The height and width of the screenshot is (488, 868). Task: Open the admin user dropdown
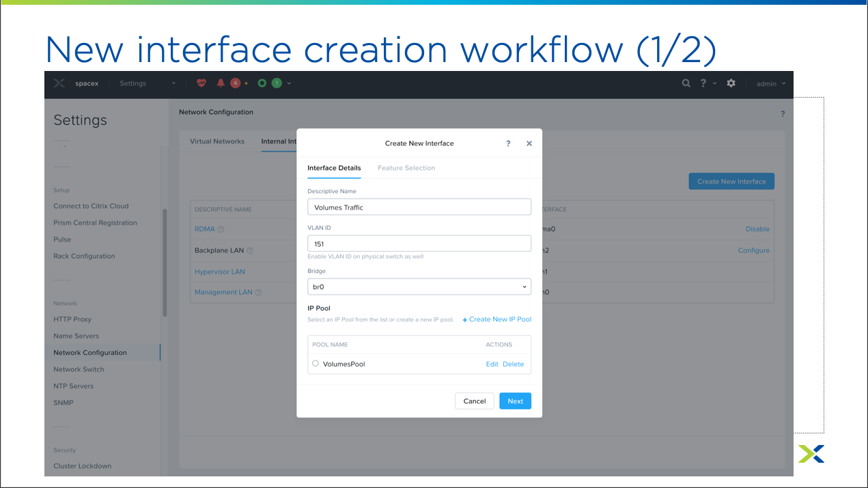pos(770,84)
